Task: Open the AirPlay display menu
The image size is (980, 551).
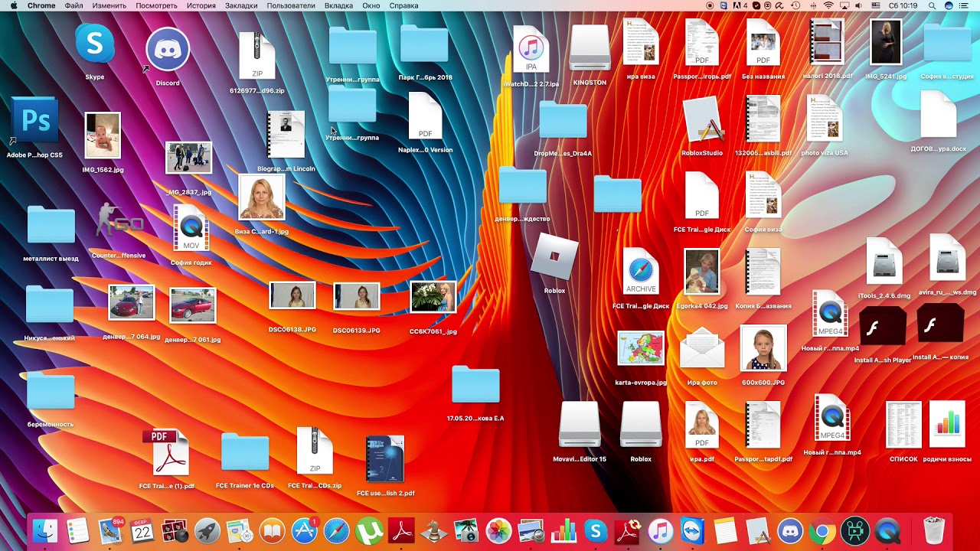Action: click(x=845, y=5)
